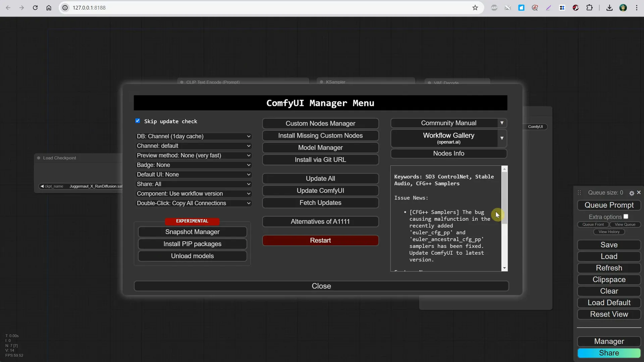
Task: Click the site information icon in address bar
Action: (x=65, y=8)
